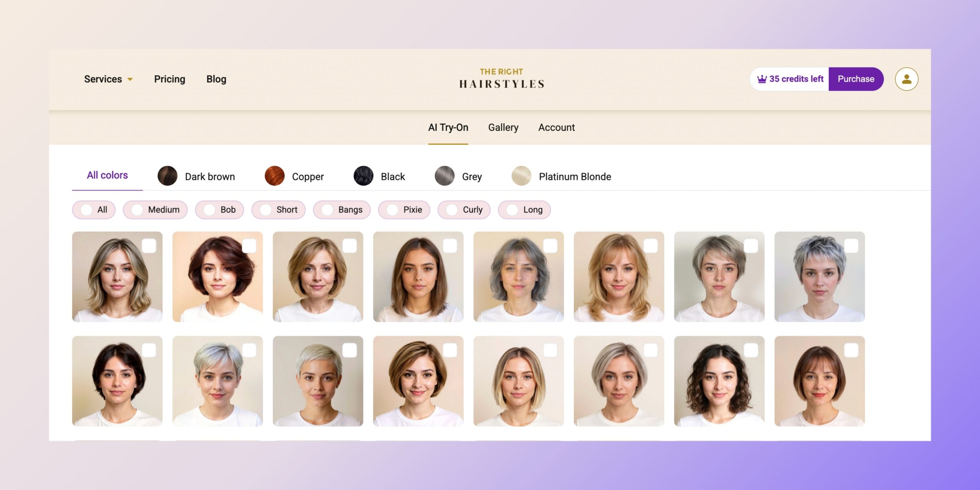Switch to the Gallery tab

[503, 127]
